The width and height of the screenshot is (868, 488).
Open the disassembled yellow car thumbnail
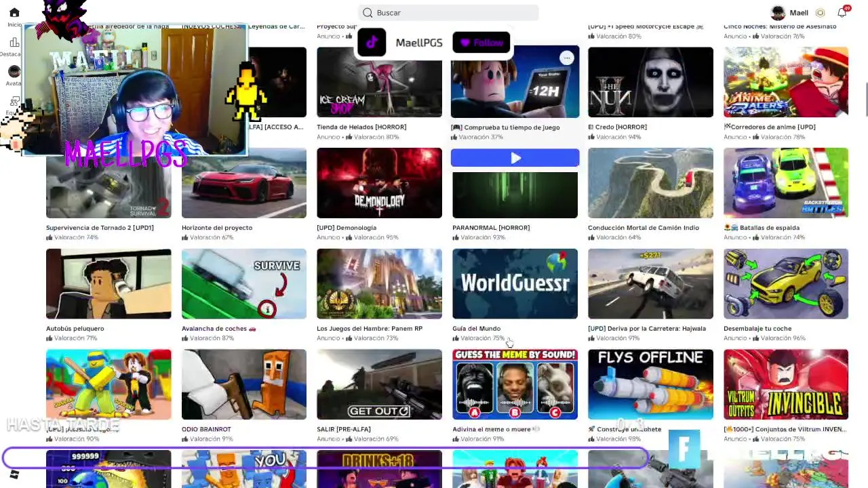tap(786, 284)
